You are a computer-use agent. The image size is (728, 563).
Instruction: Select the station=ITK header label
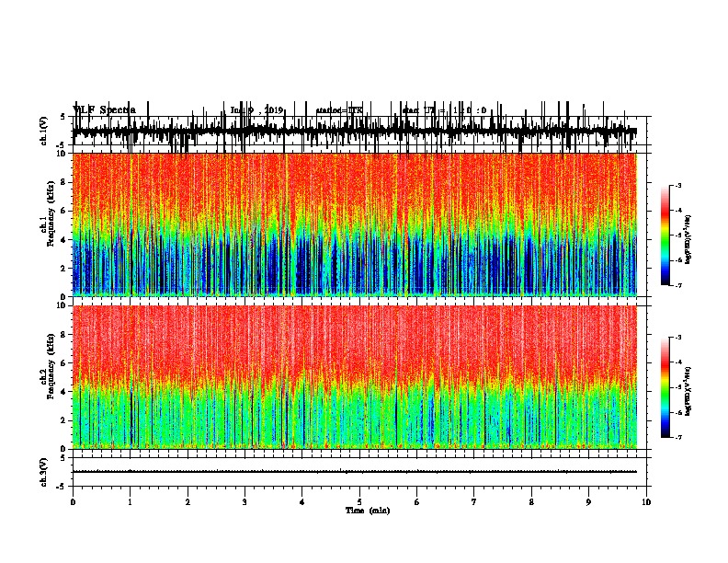point(339,110)
